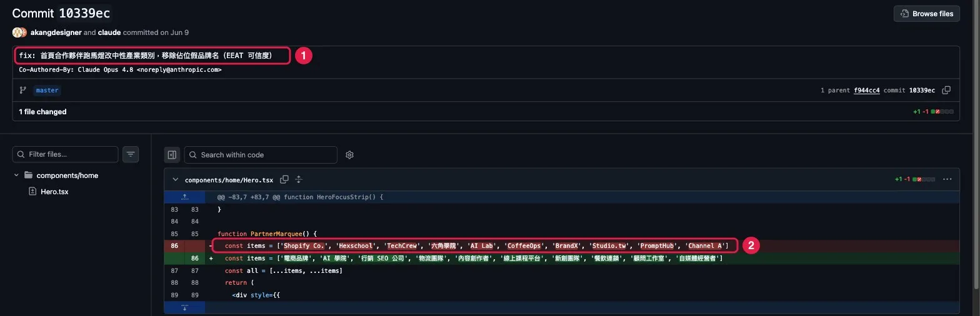The height and width of the screenshot is (316, 980).
Task: Open the git branch icon beside master
Action: coord(23,91)
